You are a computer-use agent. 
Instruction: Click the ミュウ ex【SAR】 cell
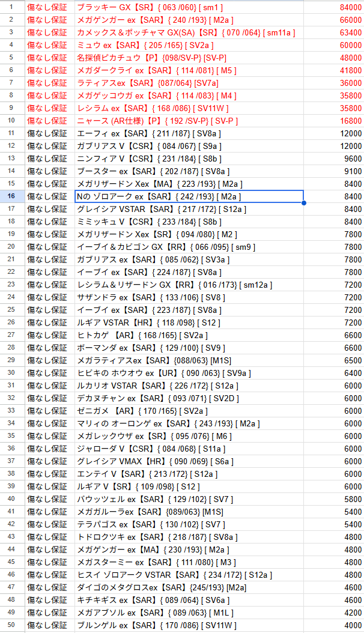point(189,45)
